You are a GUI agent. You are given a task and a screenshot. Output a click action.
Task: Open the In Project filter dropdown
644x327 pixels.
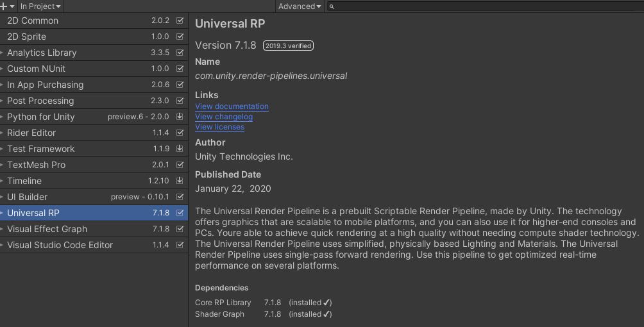[40, 6]
